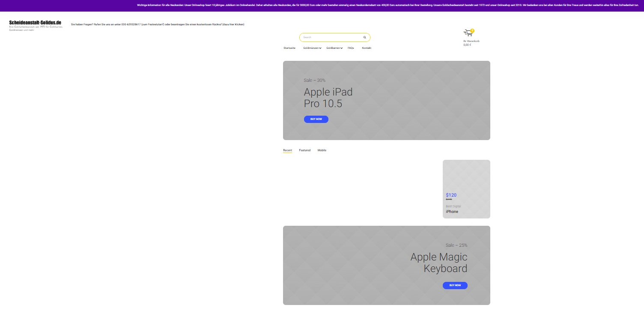644x311 pixels.
Task: Click the 'Sale – 25%' label
Action: (x=456, y=245)
